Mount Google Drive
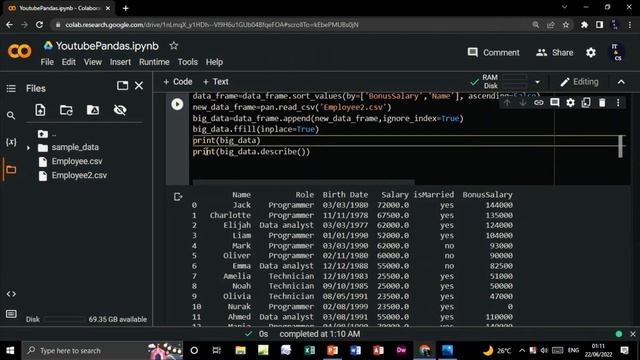 pos(93,110)
